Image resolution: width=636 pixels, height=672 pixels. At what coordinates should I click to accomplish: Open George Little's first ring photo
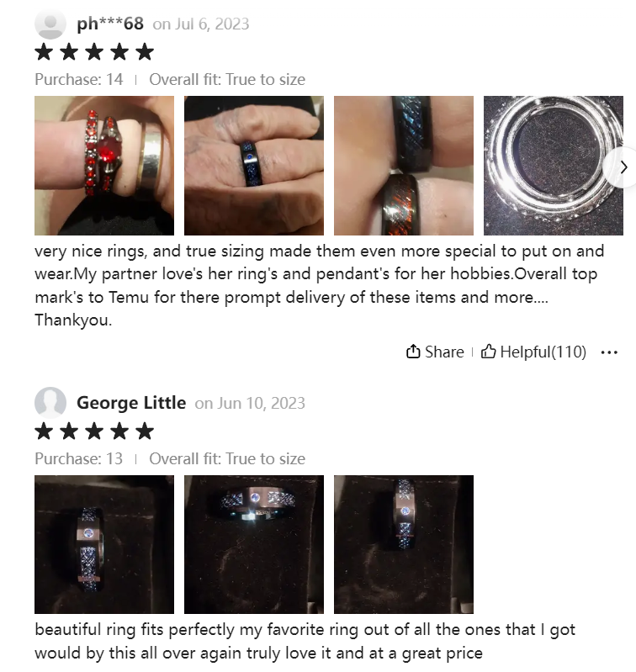(x=104, y=544)
